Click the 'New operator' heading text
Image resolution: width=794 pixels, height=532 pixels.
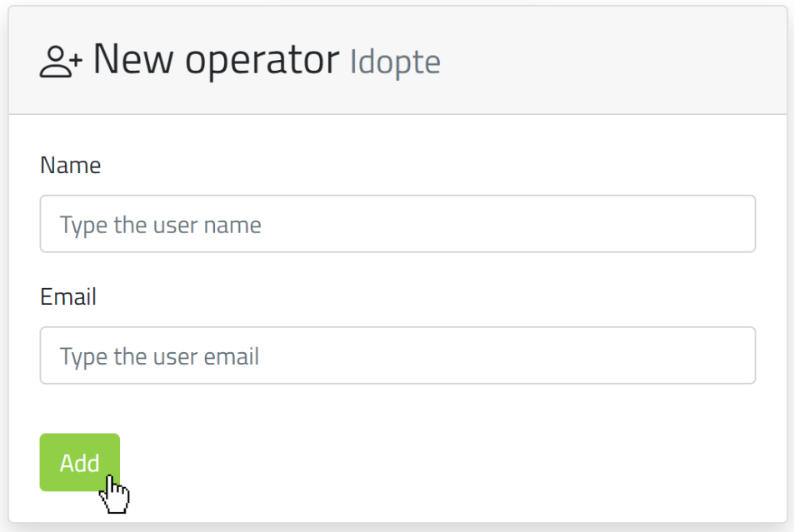[x=217, y=60]
